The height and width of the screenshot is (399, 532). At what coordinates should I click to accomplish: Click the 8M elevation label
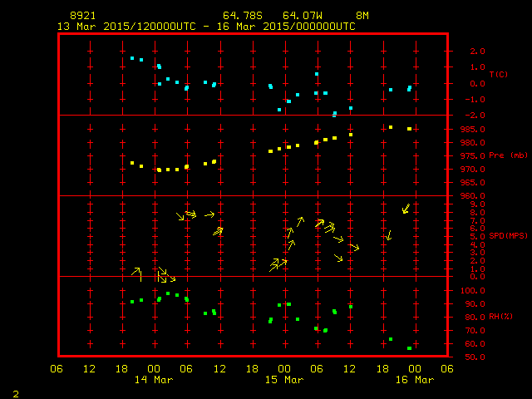pos(362,16)
